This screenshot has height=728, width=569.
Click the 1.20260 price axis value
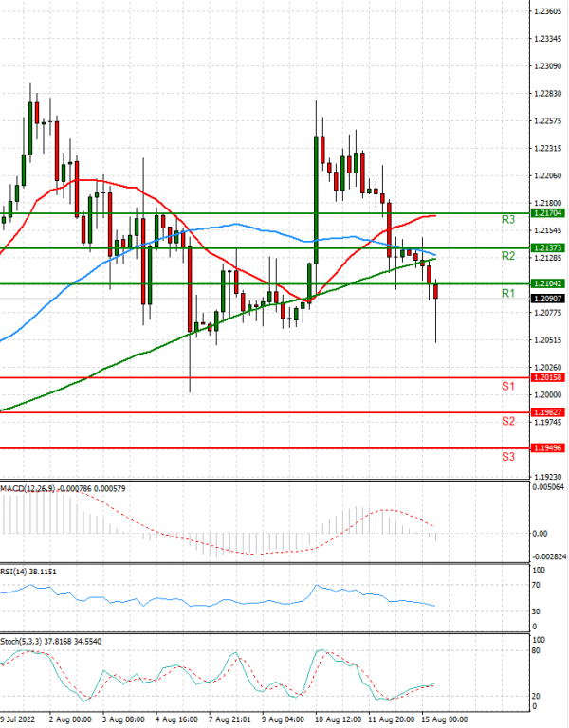(x=547, y=368)
